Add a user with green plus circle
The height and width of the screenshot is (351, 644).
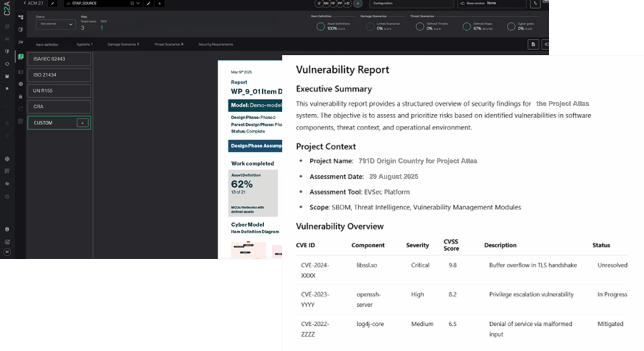point(358,3)
